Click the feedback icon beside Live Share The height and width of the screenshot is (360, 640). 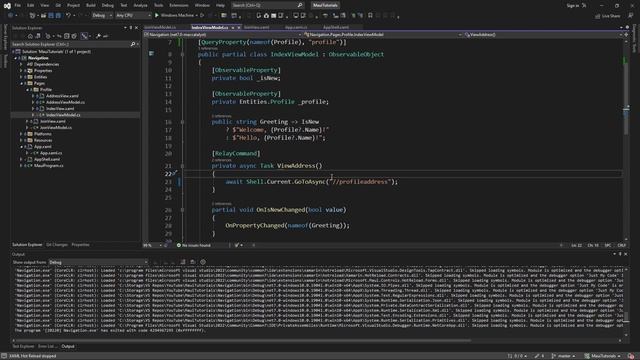[631, 16]
